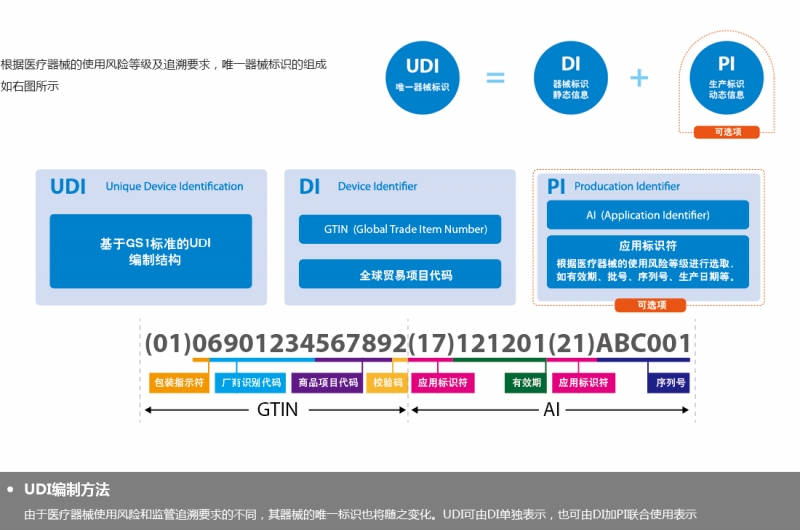Click the GTIN (Global Trade Item Number) bar
This screenshot has width=800, height=530.
coord(399,229)
